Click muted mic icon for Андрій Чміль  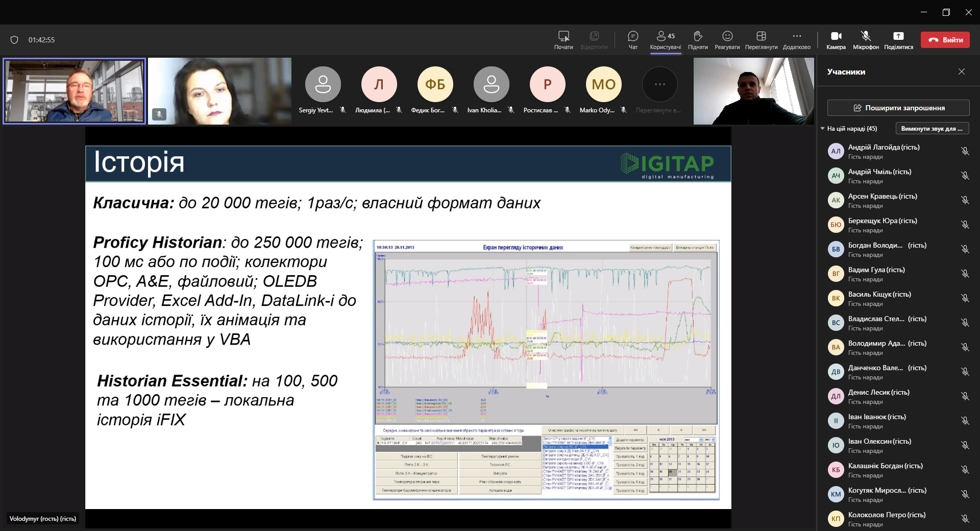tap(965, 176)
